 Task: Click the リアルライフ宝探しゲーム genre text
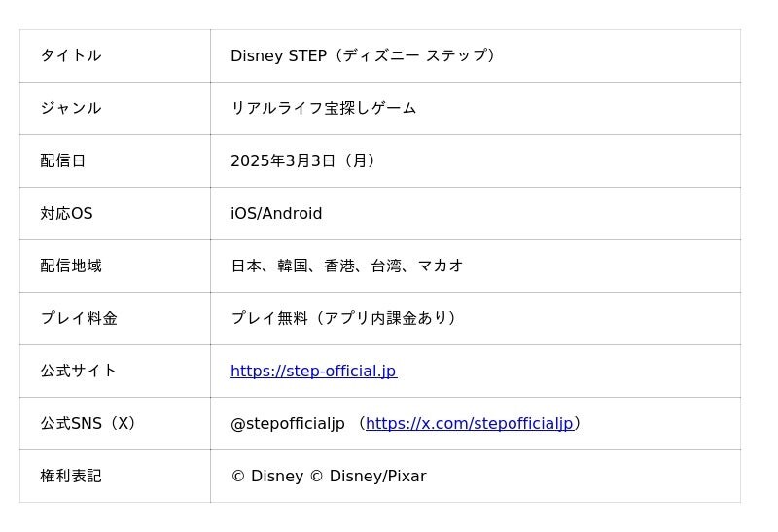coord(323,108)
